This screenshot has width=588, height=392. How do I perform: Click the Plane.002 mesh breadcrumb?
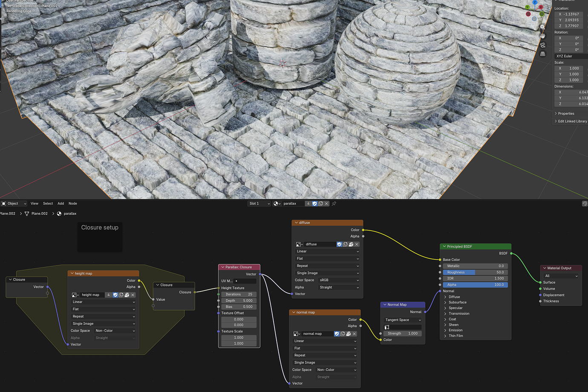(x=36, y=213)
